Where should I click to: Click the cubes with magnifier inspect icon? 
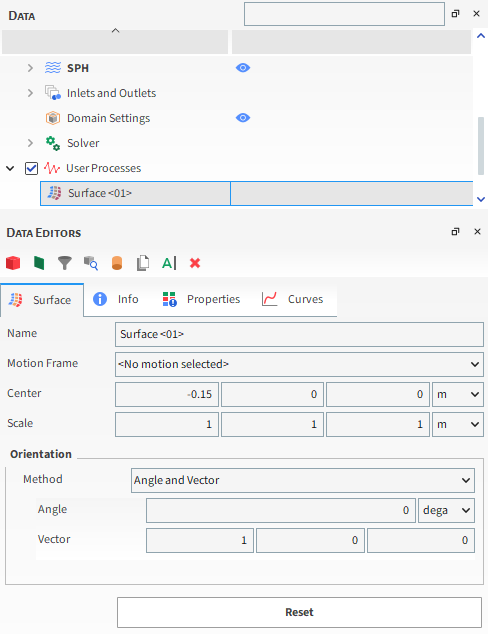(91, 263)
